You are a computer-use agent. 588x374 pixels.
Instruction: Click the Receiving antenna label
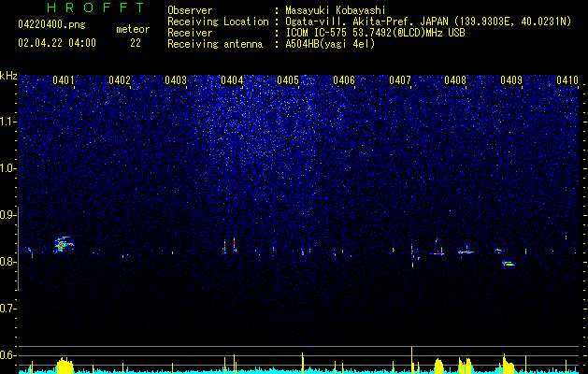click(215, 44)
